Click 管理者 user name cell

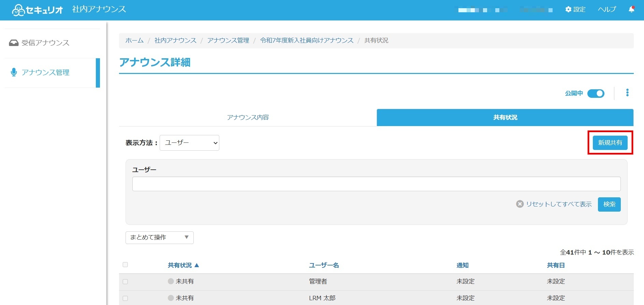318,281
